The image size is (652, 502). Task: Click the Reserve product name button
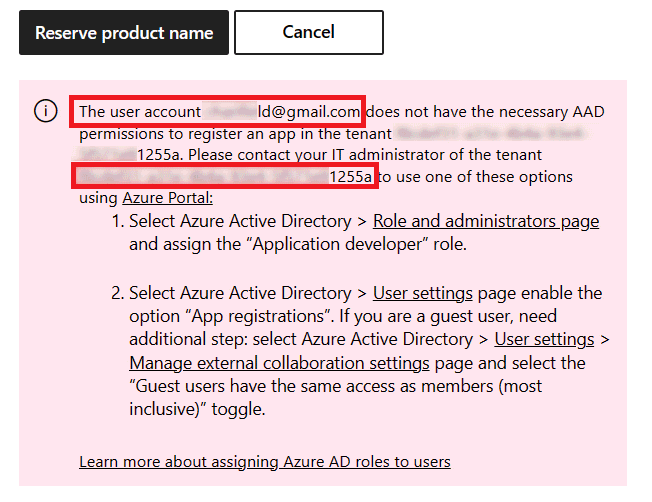tap(123, 32)
